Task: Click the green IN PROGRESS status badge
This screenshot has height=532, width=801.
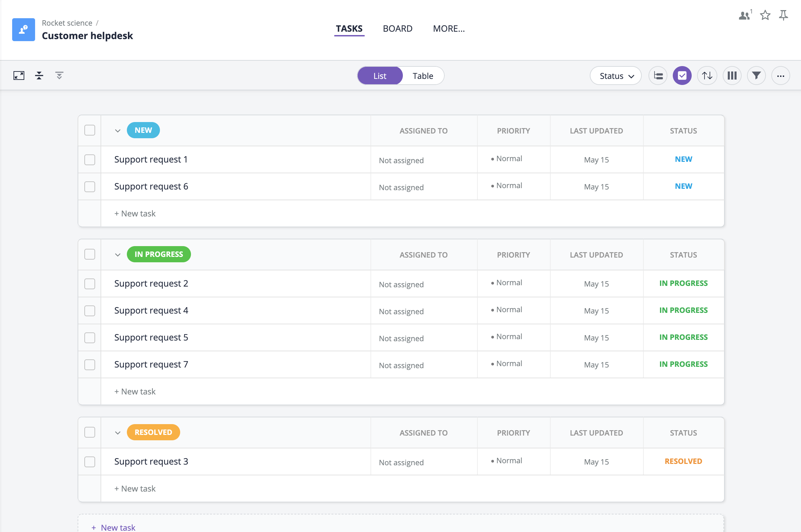Action: [x=159, y=255]
